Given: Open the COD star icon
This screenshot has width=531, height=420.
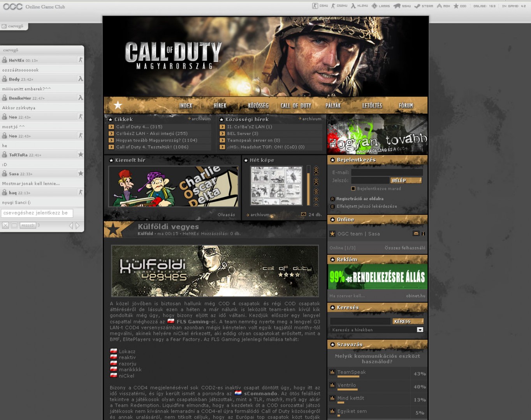Looking at the screenshot, I should pos(456,6).
